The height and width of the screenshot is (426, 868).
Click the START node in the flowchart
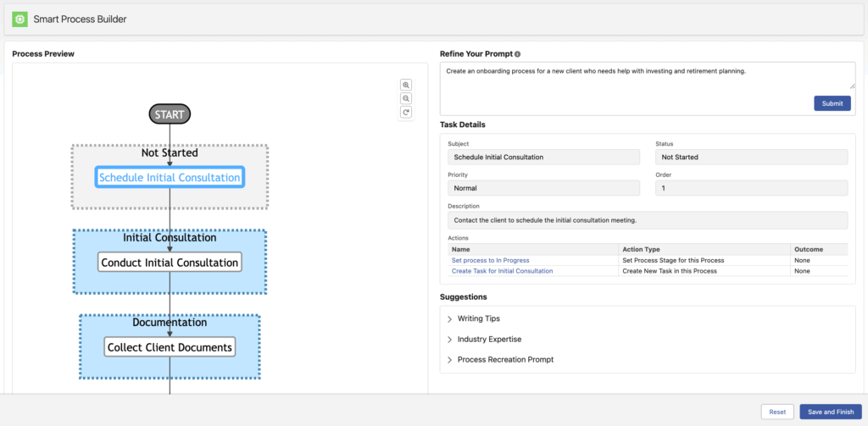[x=170, y=113]
